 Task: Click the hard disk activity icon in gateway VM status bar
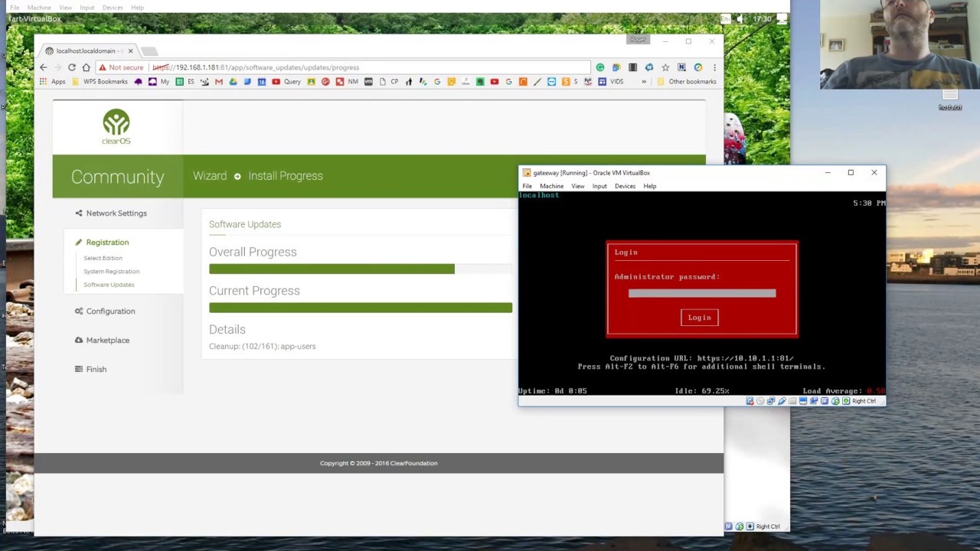pyautogui.click(x=750, y=401)
